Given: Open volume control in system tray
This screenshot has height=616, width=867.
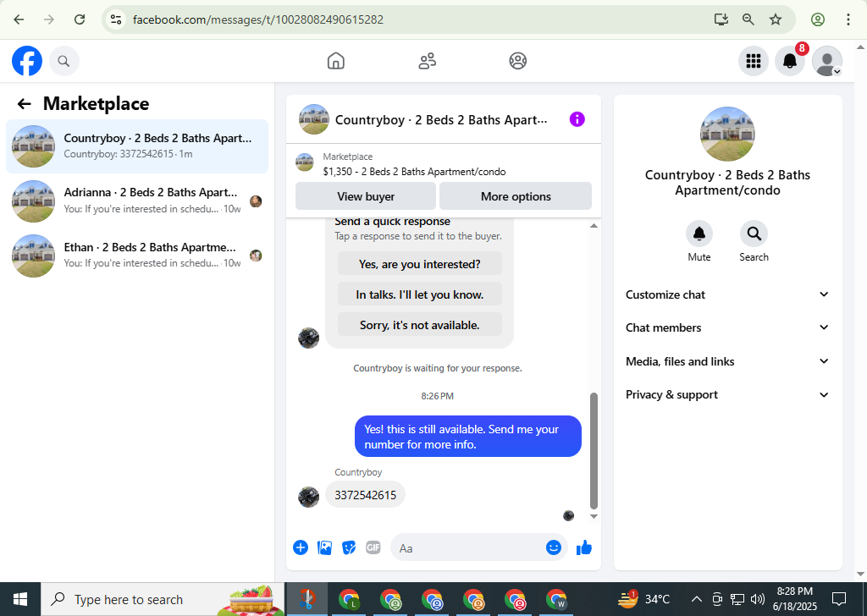Looking at the screenshot, I should point(758,599).
